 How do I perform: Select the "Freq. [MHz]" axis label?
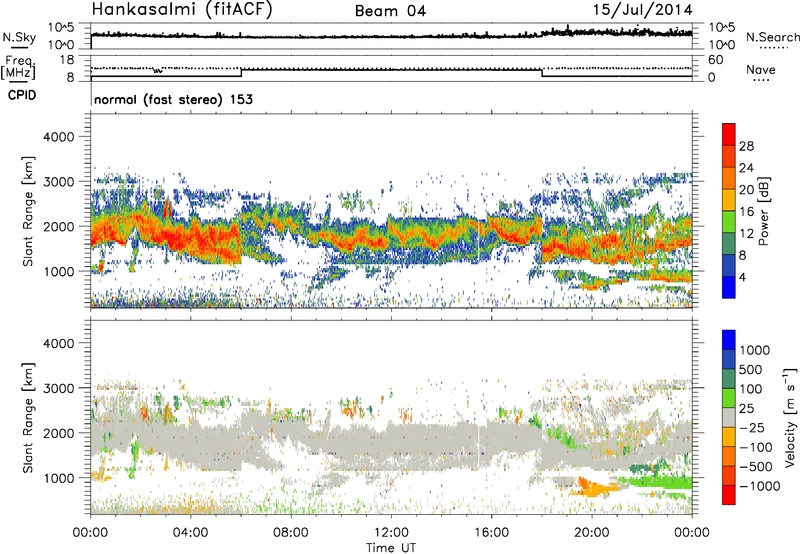tap(18, 68)
